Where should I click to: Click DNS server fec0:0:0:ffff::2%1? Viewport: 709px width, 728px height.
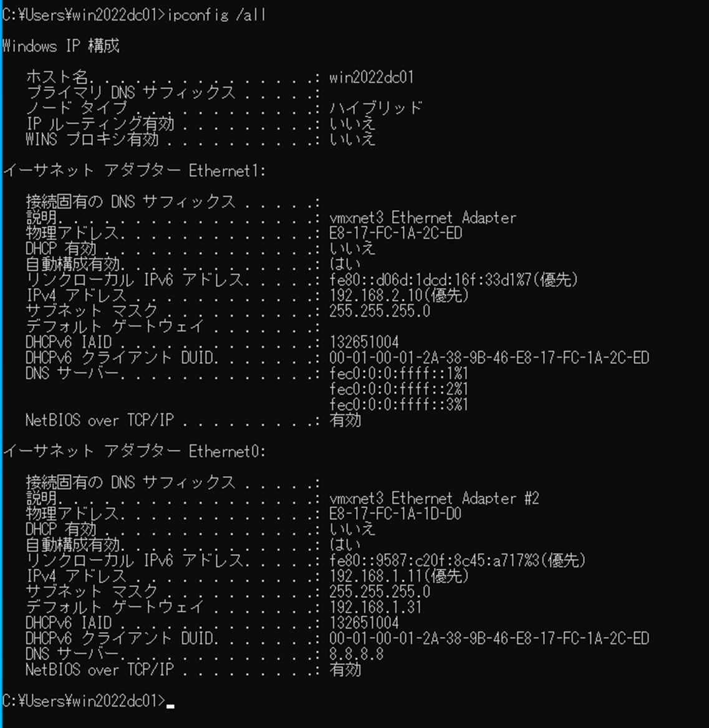coord(398,389)
